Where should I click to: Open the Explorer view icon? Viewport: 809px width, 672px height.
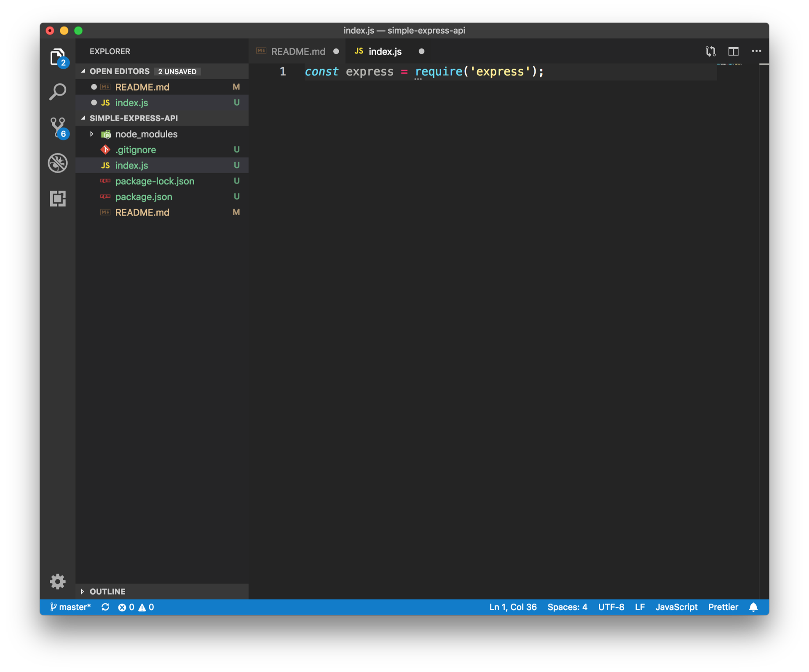(58, 57)
